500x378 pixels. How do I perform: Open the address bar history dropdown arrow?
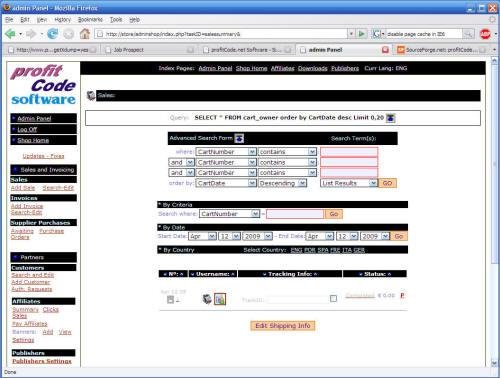(351, 34)
